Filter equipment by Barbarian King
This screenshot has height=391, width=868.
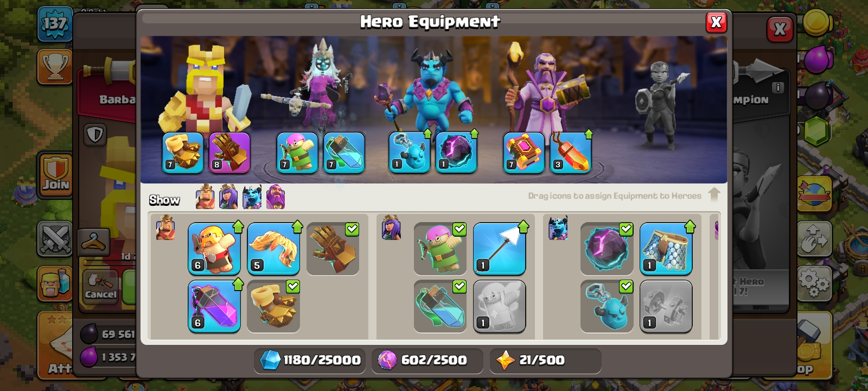tap(205, 197)
